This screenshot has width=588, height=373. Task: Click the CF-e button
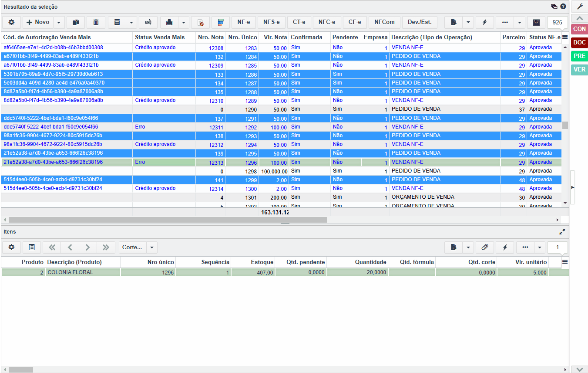point(355,22)
